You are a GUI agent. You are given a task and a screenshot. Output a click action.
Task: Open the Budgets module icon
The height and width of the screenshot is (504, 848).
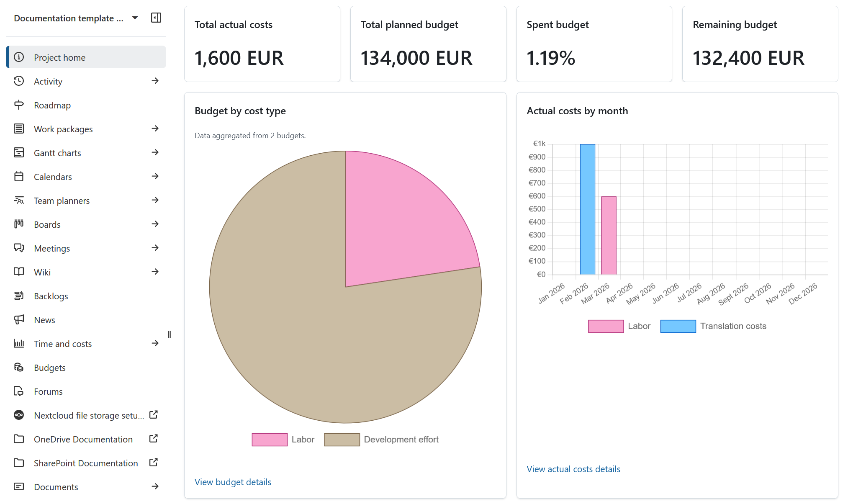tap(19, 367)
